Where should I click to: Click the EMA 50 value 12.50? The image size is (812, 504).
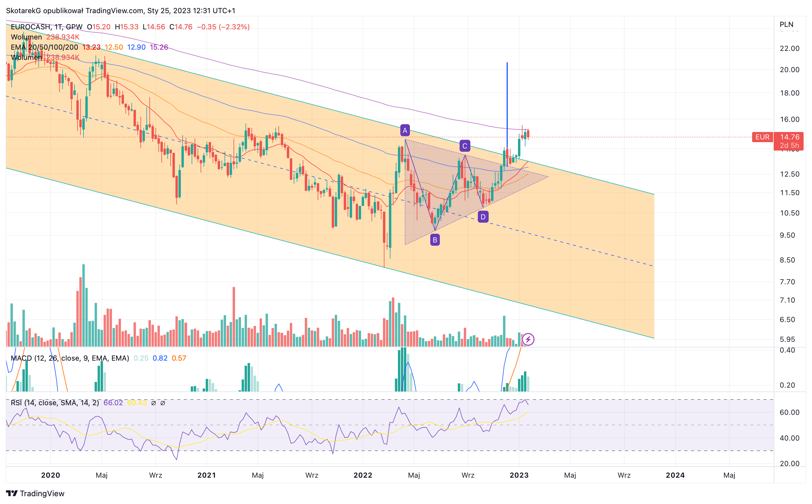114,47
